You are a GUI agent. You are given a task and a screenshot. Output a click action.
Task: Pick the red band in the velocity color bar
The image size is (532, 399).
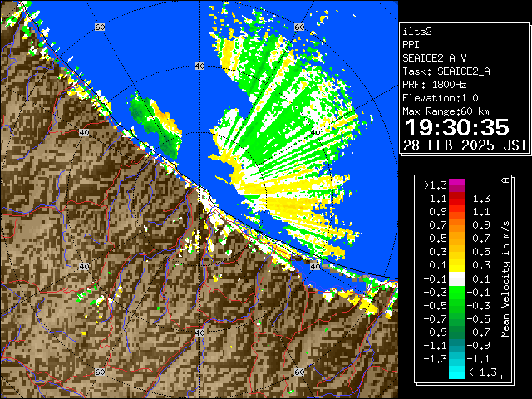click(x=457, y=199)
